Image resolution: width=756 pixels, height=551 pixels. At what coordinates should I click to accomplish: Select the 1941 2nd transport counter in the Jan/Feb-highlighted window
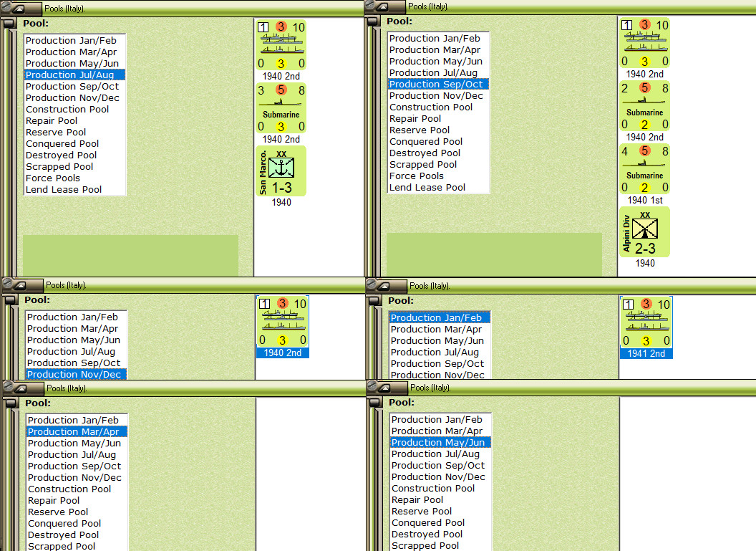646,322
